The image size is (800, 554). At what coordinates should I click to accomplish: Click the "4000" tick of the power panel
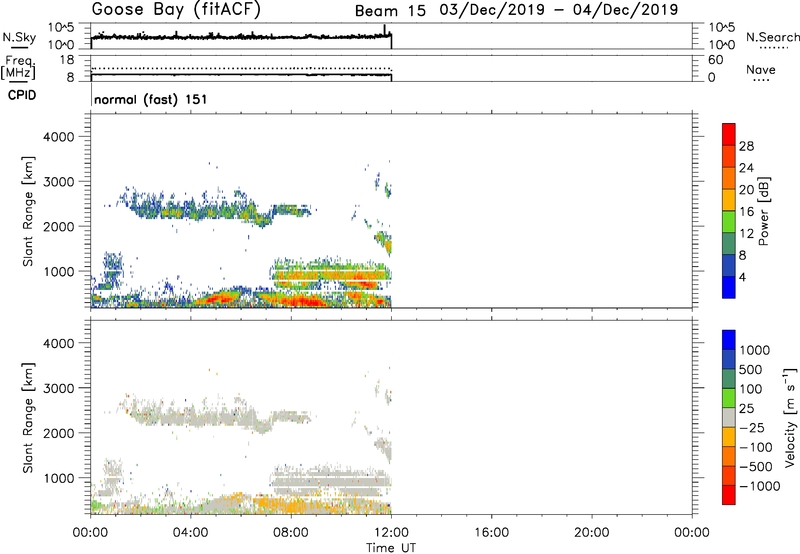(58, 137)
